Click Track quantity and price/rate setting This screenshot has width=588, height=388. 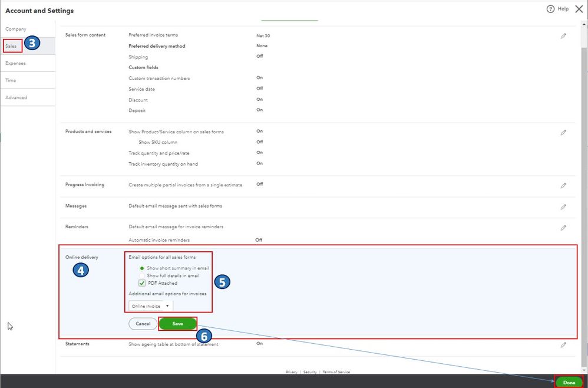pos(159,153)
